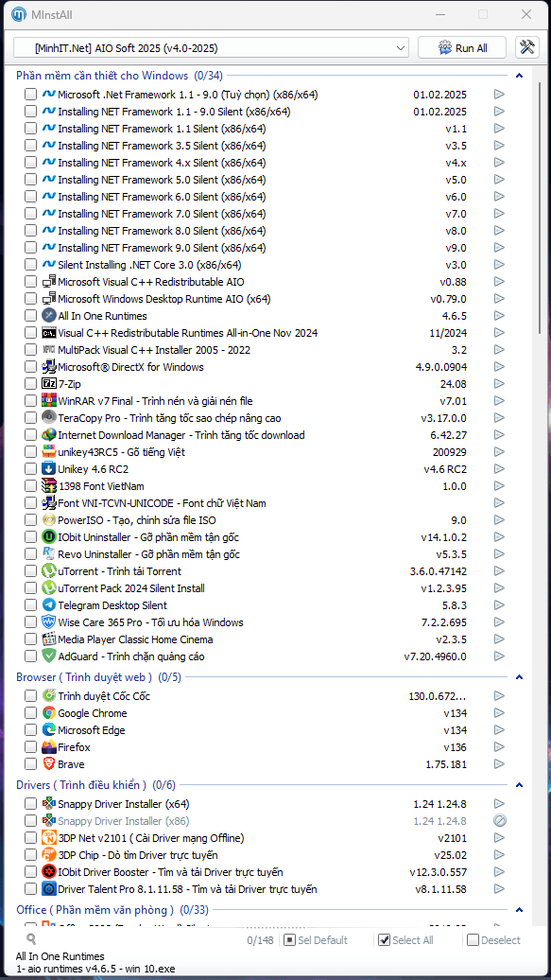Click the AdGuard shield icon
The height and width of the screenshot is (980, 551).
49,656
